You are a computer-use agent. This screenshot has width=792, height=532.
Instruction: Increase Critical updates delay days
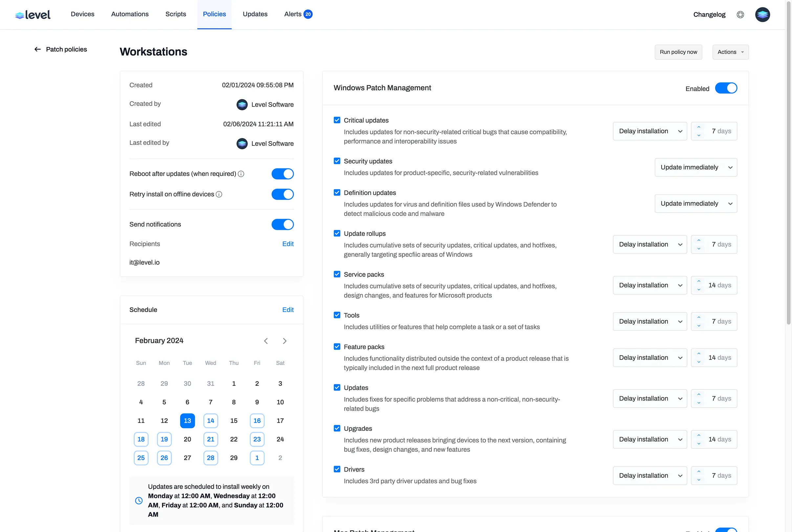pyautogui.click(x=698, y=127)
